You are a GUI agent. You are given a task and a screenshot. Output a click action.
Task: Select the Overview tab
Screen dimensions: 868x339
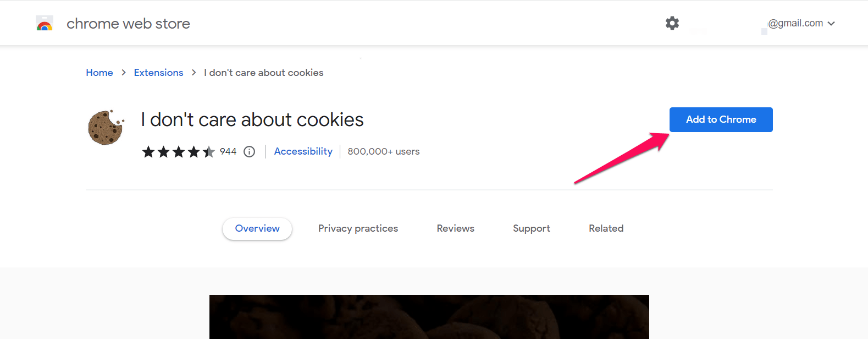257,228
